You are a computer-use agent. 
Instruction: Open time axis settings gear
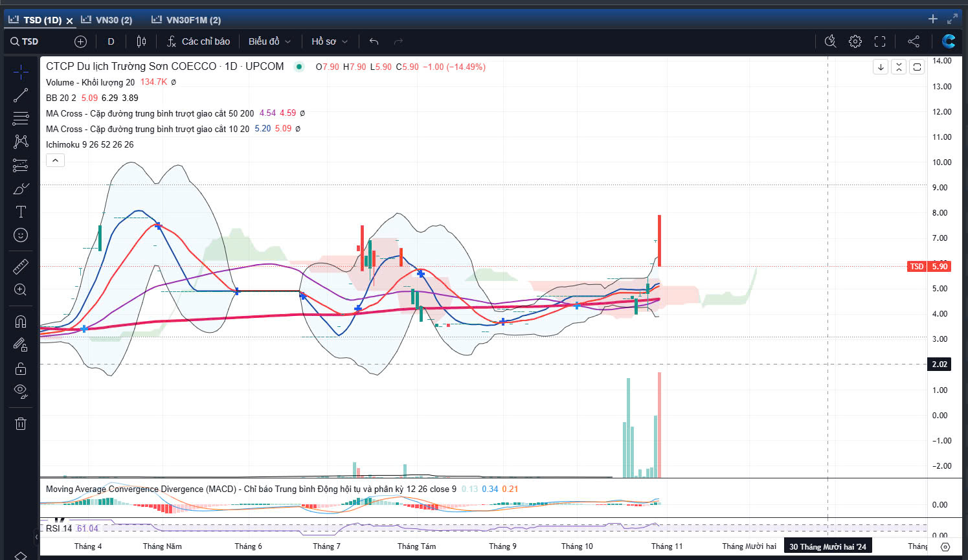[x=945, y=547]
